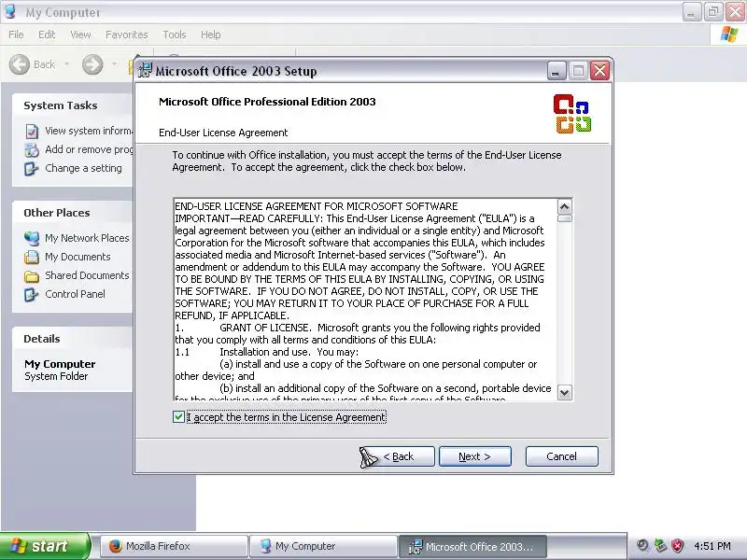
Task: Click the Forward arrow in My Computer toolbar
Action: coord(92,64)
